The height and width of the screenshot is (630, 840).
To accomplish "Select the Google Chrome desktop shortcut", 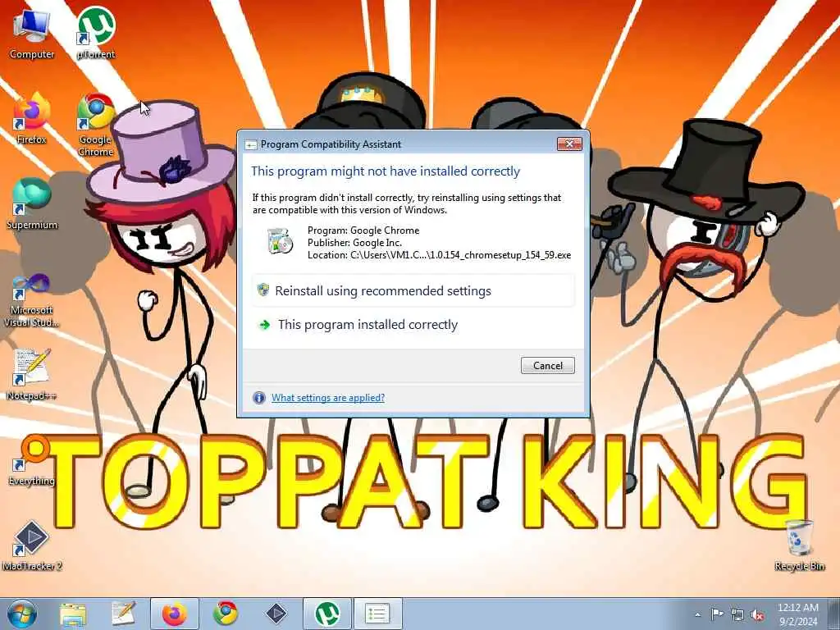I will 96,125.
